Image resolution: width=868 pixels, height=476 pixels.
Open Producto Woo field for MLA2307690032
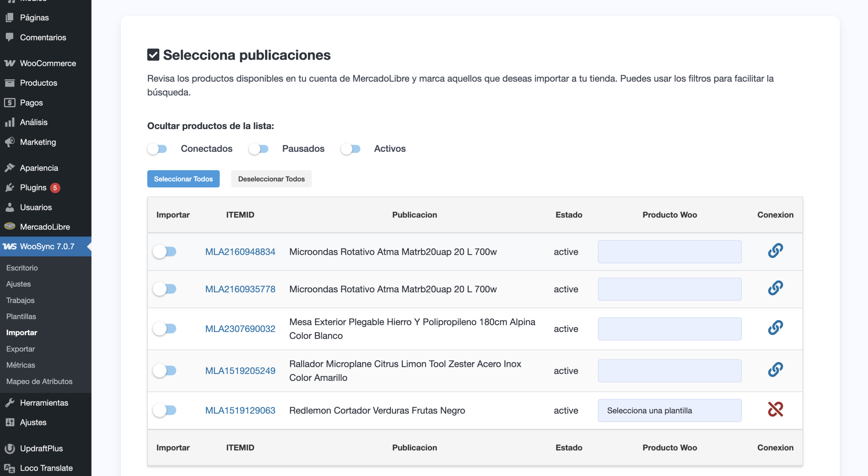(x=670, y=329)
